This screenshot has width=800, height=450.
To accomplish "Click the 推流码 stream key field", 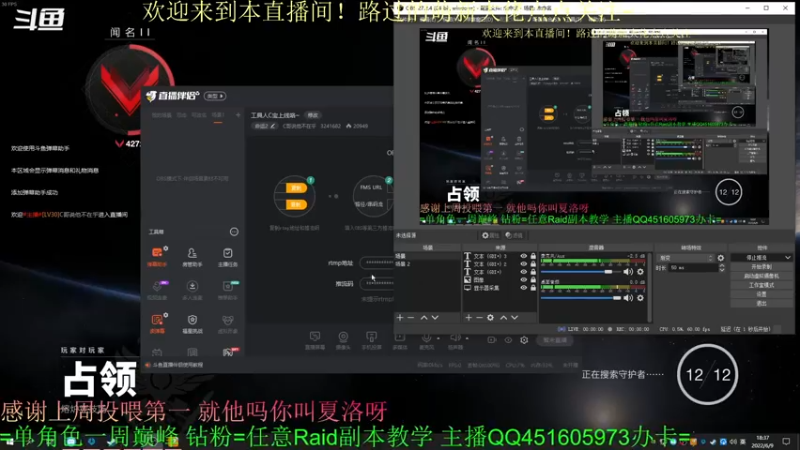I will (377, 283).
